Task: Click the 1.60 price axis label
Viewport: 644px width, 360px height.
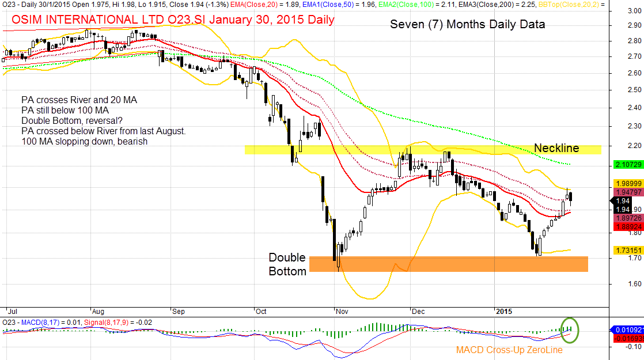Action: tap(635, 283)
